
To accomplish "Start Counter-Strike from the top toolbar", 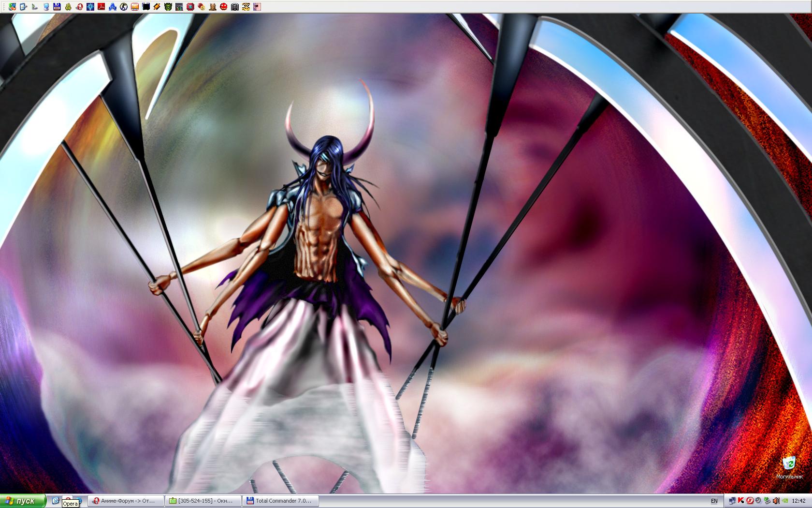I will (x=124, y=7).
